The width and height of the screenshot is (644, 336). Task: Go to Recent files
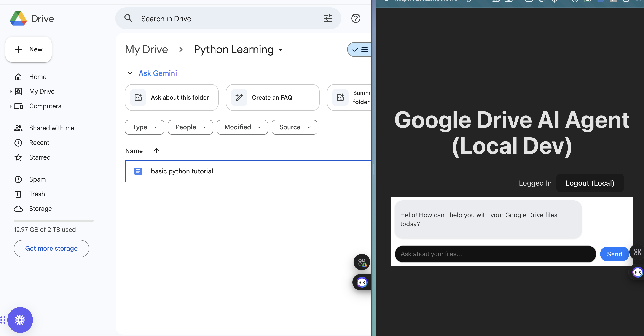39,143
